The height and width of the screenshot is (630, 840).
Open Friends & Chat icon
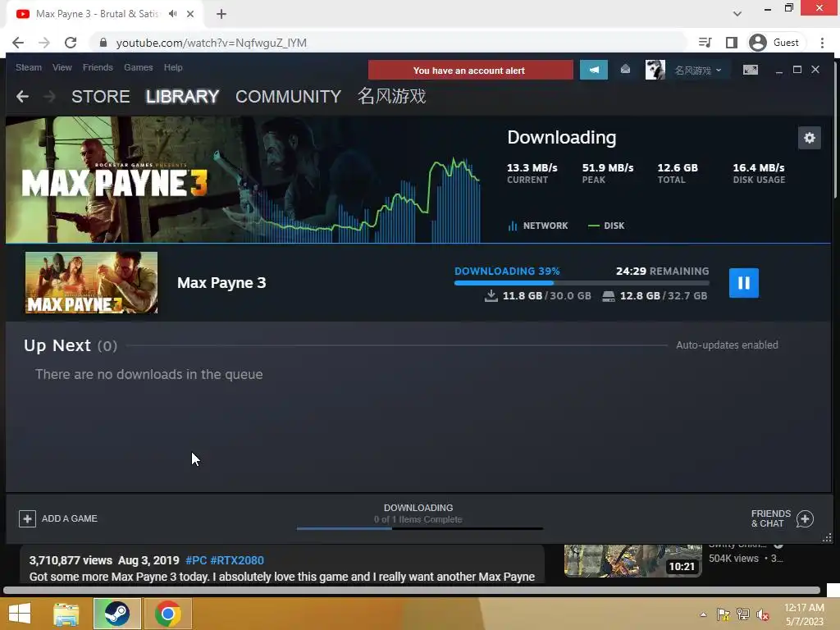805,518
